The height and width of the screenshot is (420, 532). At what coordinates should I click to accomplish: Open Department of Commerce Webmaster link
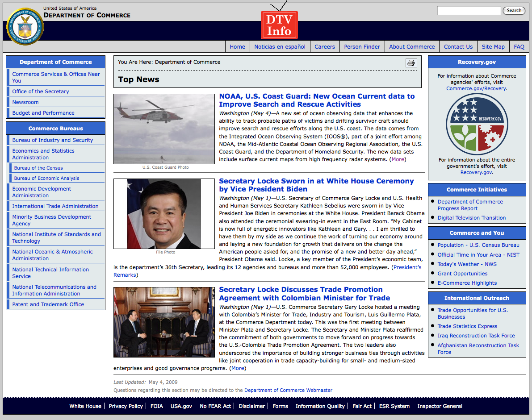(289, 390)
